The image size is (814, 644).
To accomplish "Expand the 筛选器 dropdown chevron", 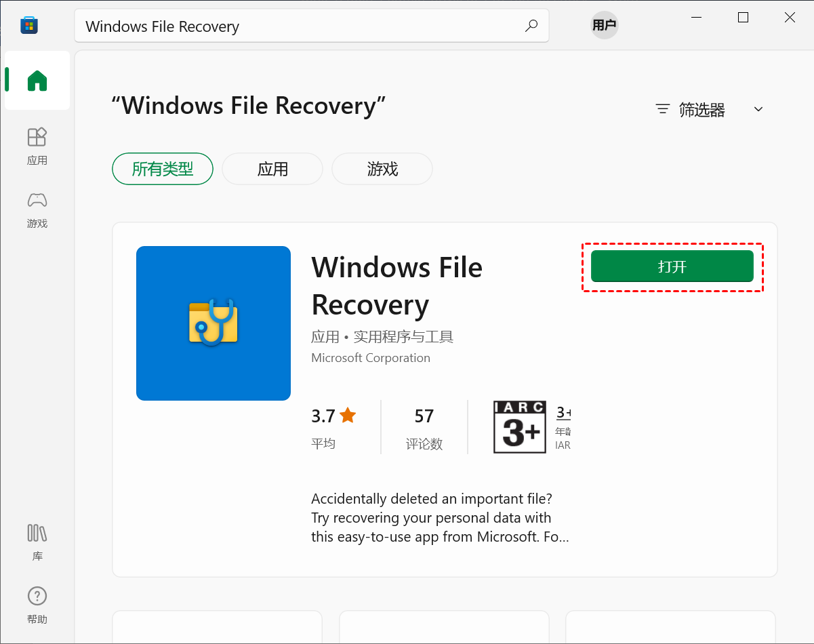I will [758, 109].
